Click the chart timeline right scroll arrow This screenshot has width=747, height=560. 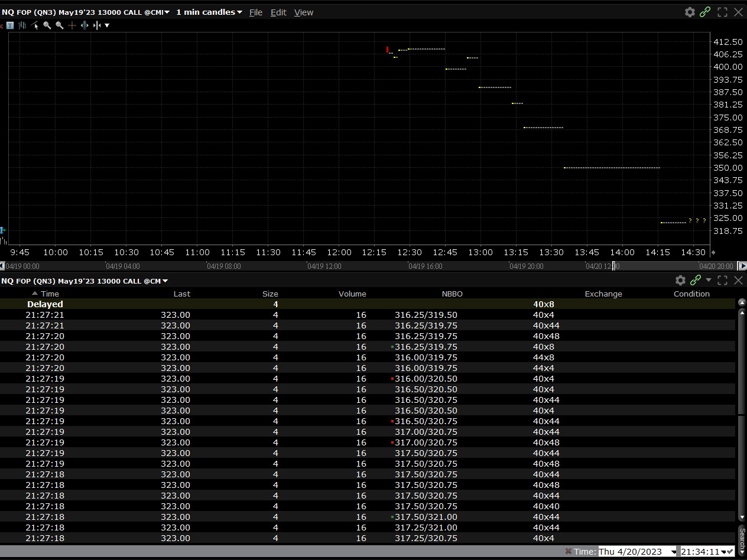coord(743,266)
